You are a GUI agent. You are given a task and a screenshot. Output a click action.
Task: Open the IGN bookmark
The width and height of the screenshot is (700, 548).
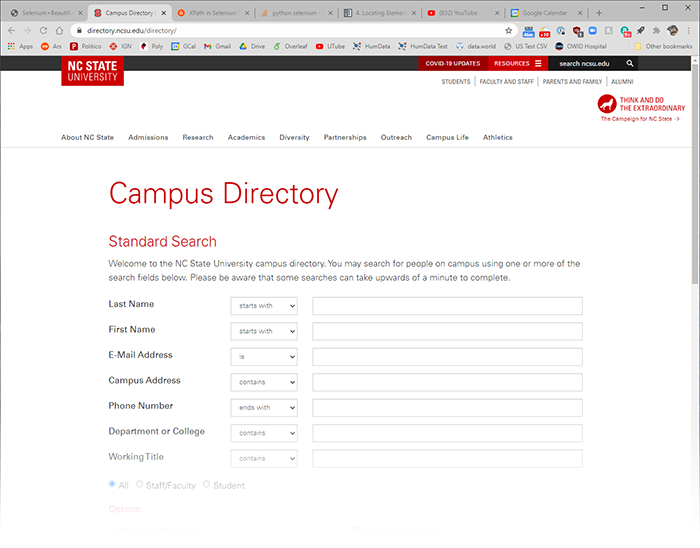(x=120, y=46)
